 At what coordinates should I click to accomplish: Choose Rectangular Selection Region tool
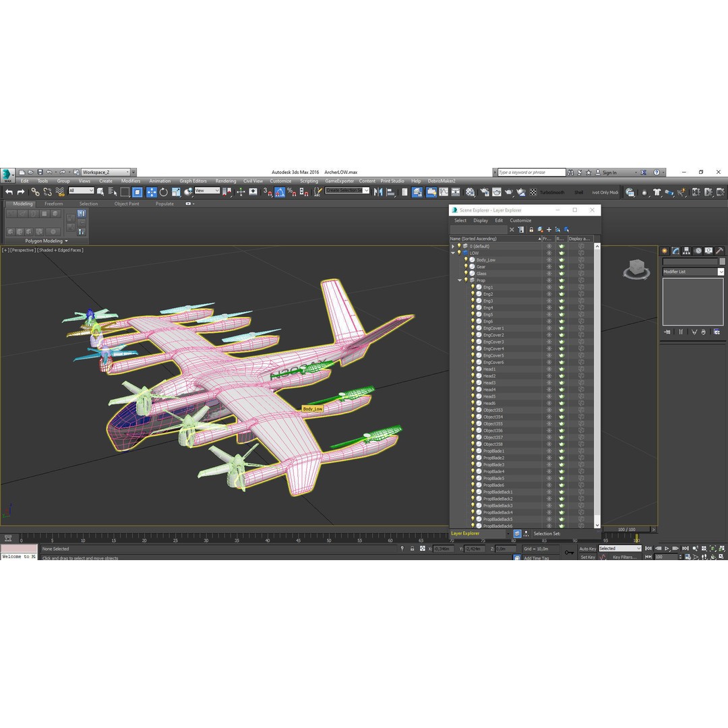tap(125, 191)
